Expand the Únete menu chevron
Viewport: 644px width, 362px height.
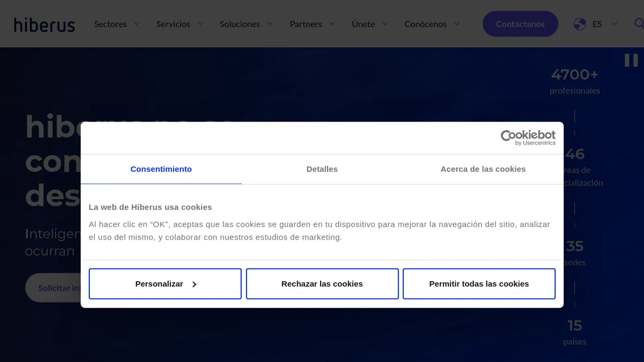(385, 24)
